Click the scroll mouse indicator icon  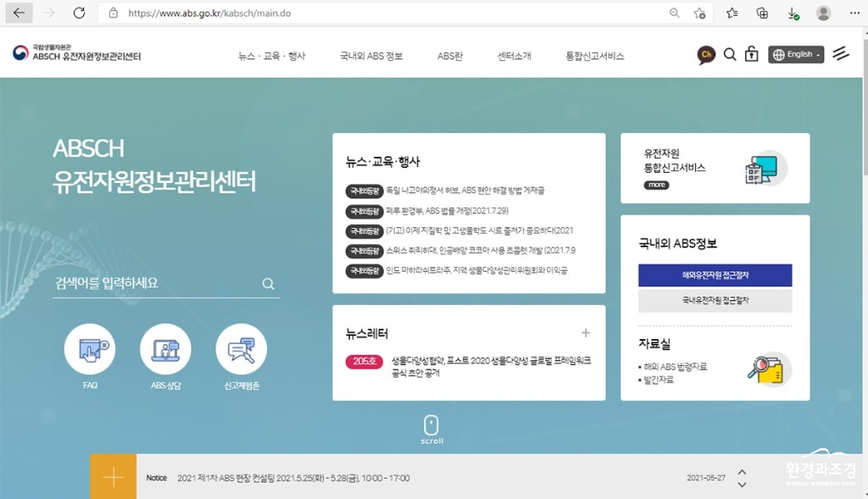point(431,425)
